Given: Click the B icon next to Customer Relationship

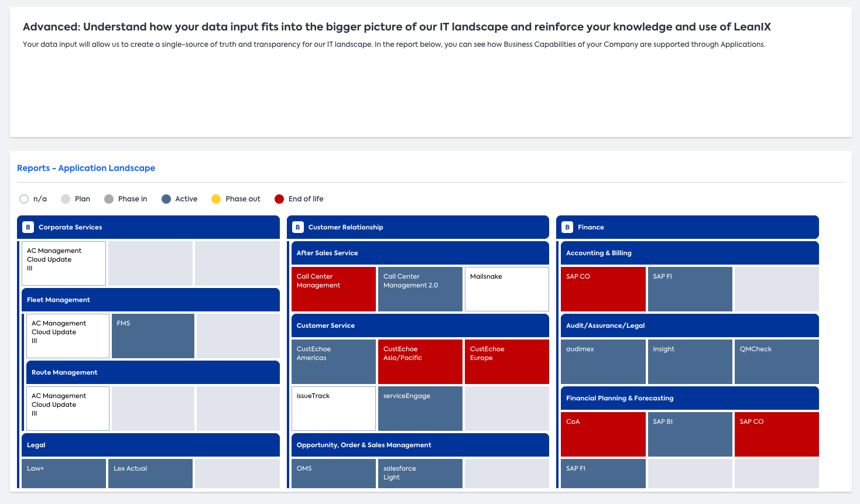Looking at the screenshot, I should click(x=297, y=227).
